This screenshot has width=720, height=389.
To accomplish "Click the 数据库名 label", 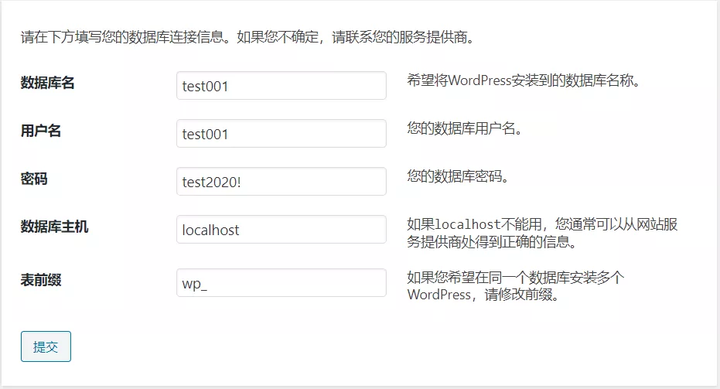I will pyautogui.click(x=47, y=83).
